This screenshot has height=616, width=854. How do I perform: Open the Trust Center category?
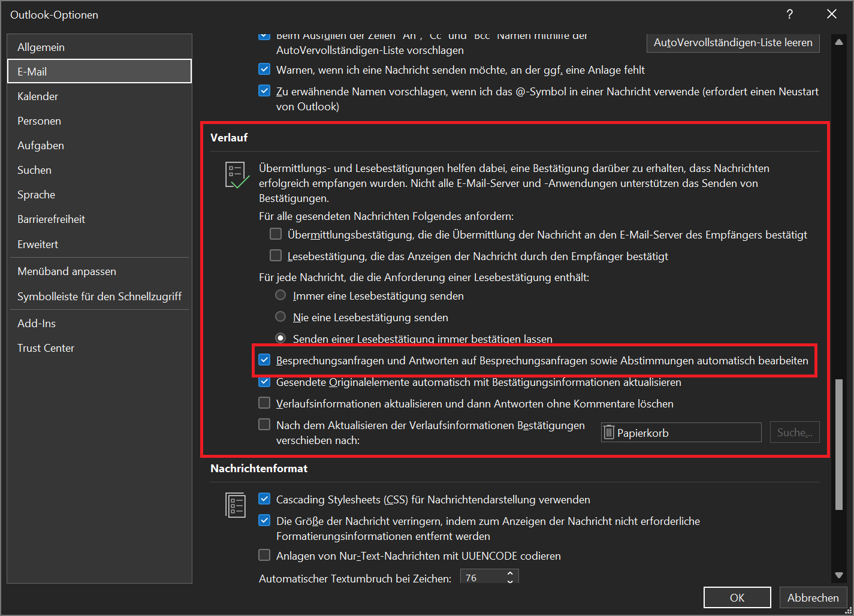click(99, 348)
